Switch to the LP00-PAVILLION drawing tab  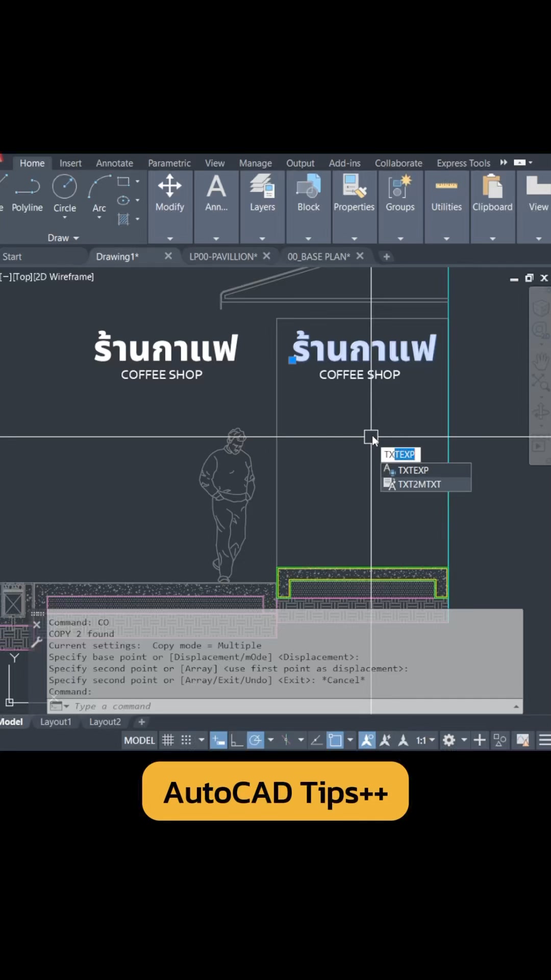coord(223,256)
